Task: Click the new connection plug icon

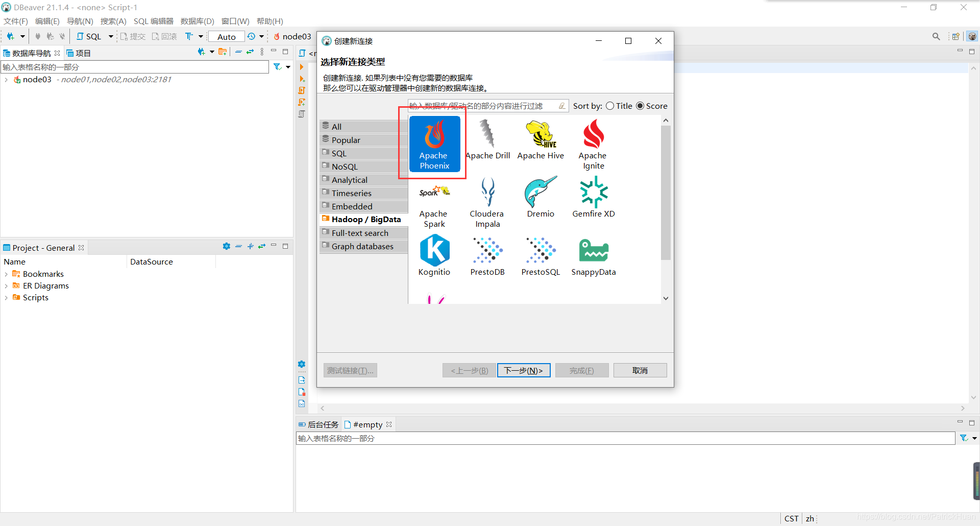Action: (10, 36)
